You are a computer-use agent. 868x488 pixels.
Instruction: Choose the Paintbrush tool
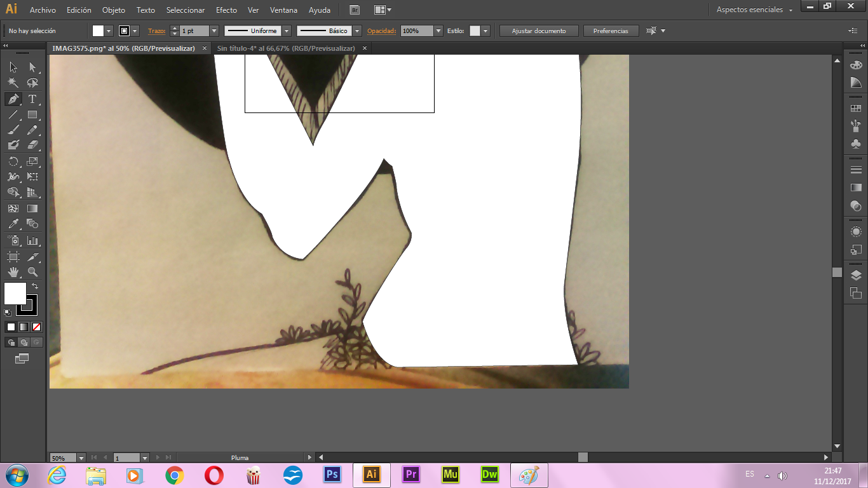(13, 130)
